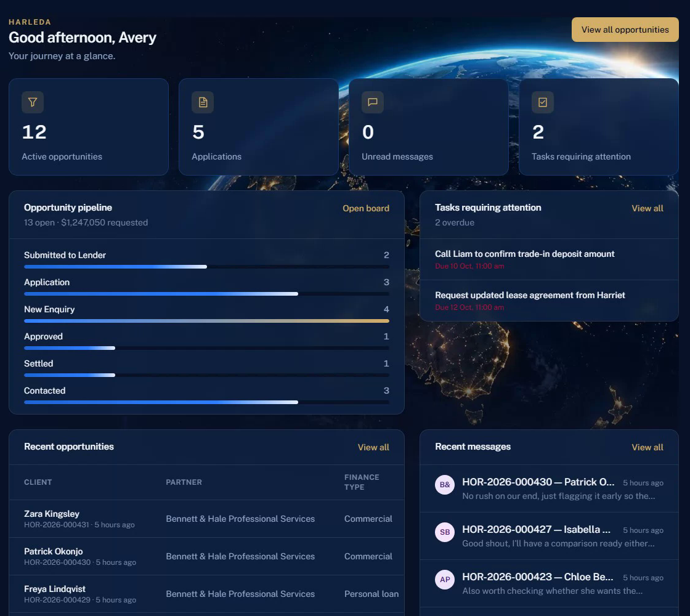Select the SB avatar in Recent messages
Image resolution: width=690 pixels, height=616 pixels.
tap(444, 532)
